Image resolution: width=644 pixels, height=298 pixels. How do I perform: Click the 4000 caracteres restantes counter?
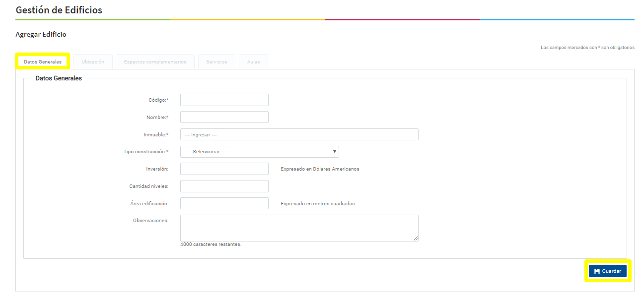coord(211,244)
